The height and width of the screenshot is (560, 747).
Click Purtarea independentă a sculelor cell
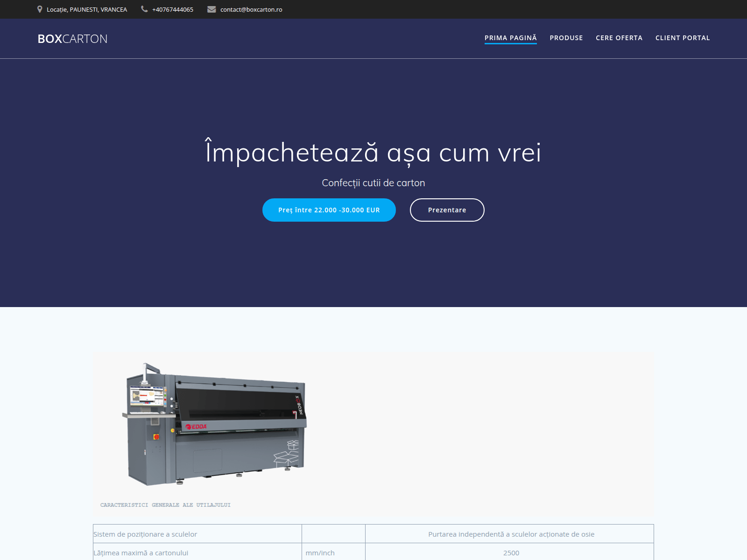[509, 534]
